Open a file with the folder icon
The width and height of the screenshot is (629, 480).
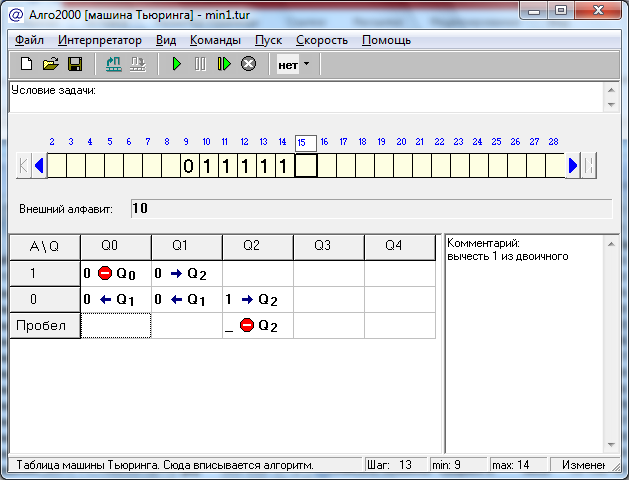51,64
